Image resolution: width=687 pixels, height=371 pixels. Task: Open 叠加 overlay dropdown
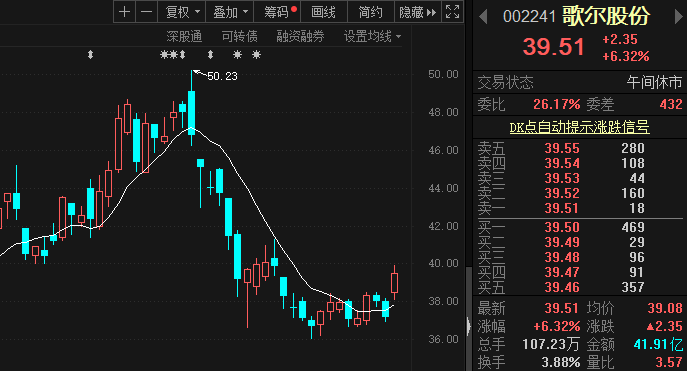(230, 12)
